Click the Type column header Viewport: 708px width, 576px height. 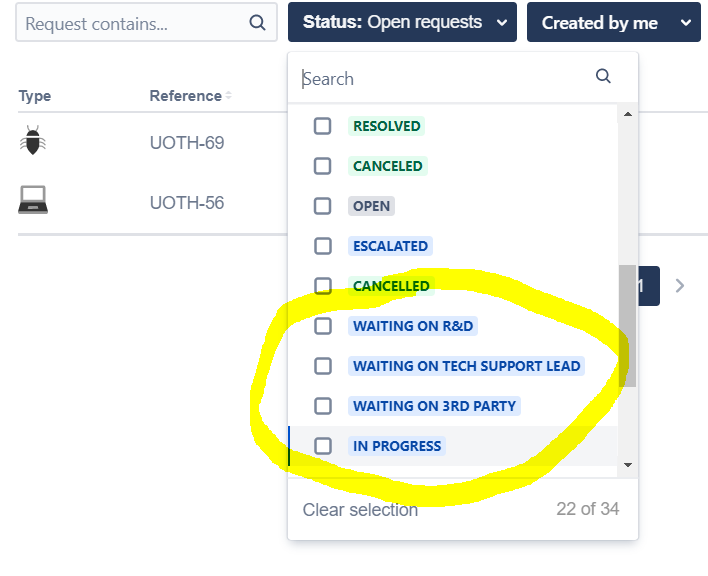(x=35, y=96)
